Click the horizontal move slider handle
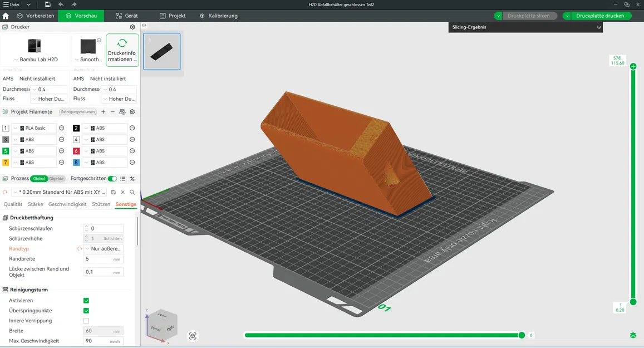 click(522, 335)
